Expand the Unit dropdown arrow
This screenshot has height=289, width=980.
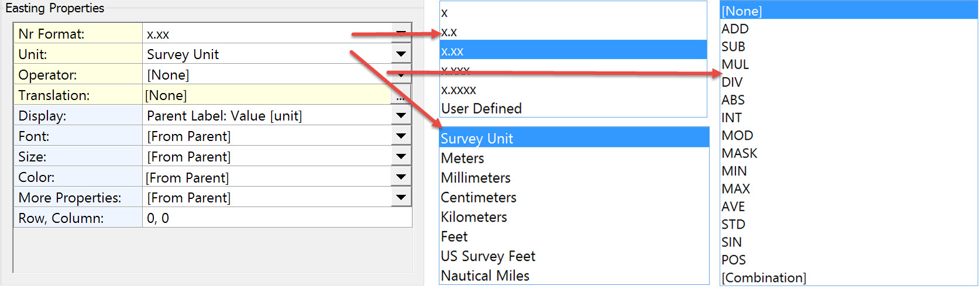pyautogui.click(x=401, y=54)
